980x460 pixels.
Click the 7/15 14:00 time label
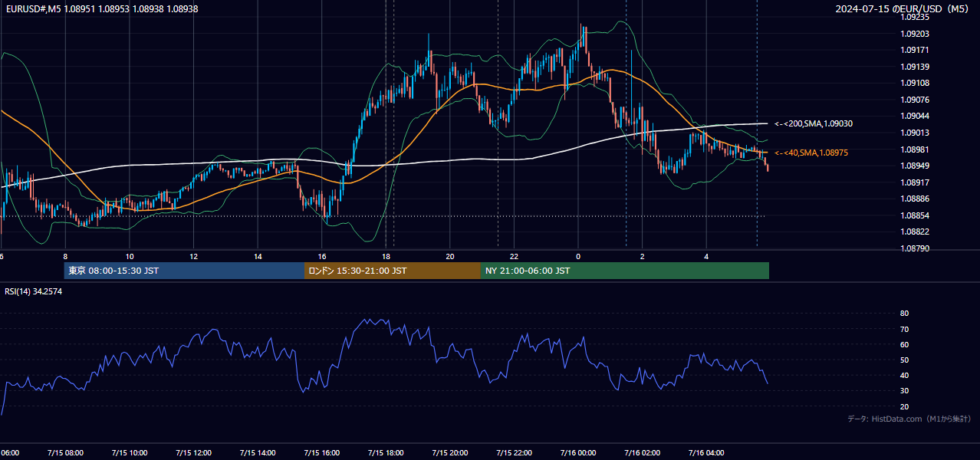click(x=258, y=452)
